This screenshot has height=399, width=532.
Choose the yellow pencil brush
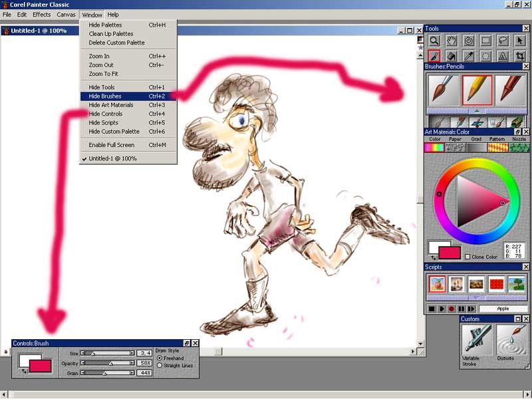pos(477,90)
